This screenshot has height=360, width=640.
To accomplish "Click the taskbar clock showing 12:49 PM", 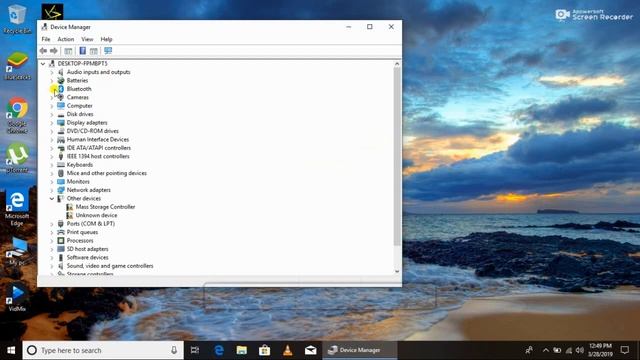I will coord(600,350).
